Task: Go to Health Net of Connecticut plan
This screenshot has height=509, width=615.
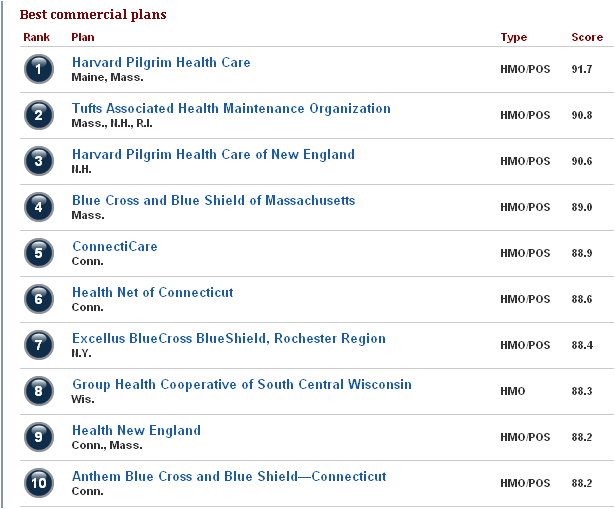Action: [x=152, y=292]
